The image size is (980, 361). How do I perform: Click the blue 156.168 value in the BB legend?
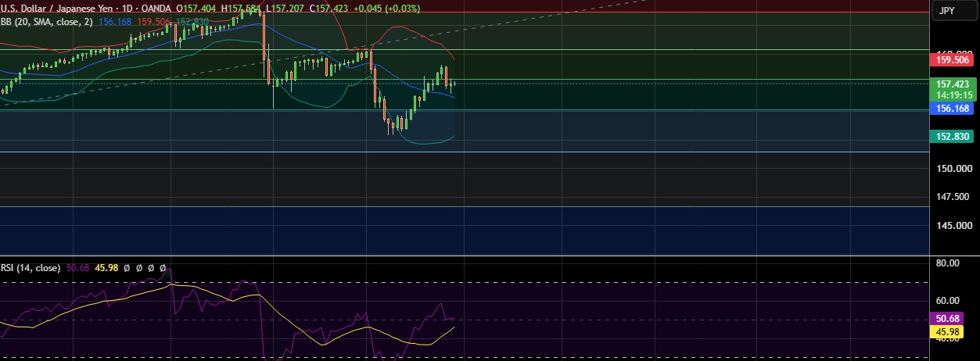(116, 22)
